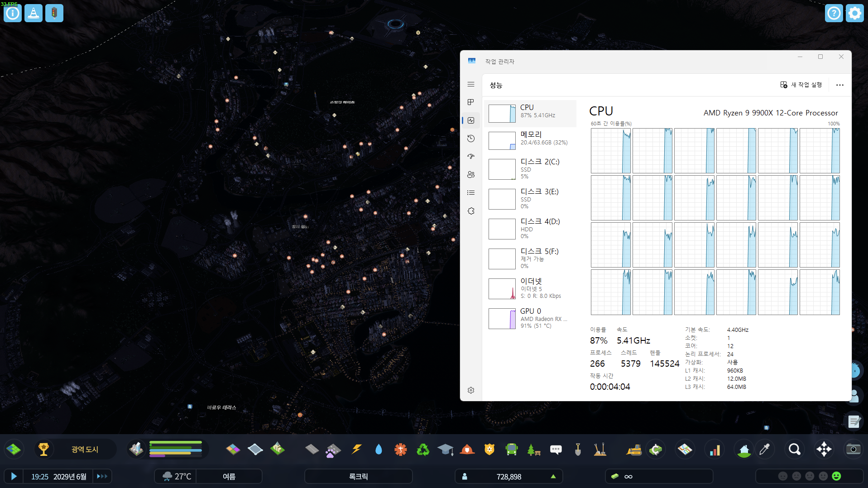
Task: Open Task Manager more options ellipsis
Action: click(x=839, y=85)
